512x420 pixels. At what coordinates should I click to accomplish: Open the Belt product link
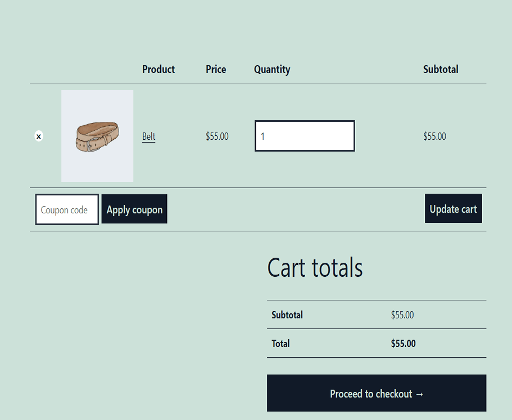[x=148, y=136]
